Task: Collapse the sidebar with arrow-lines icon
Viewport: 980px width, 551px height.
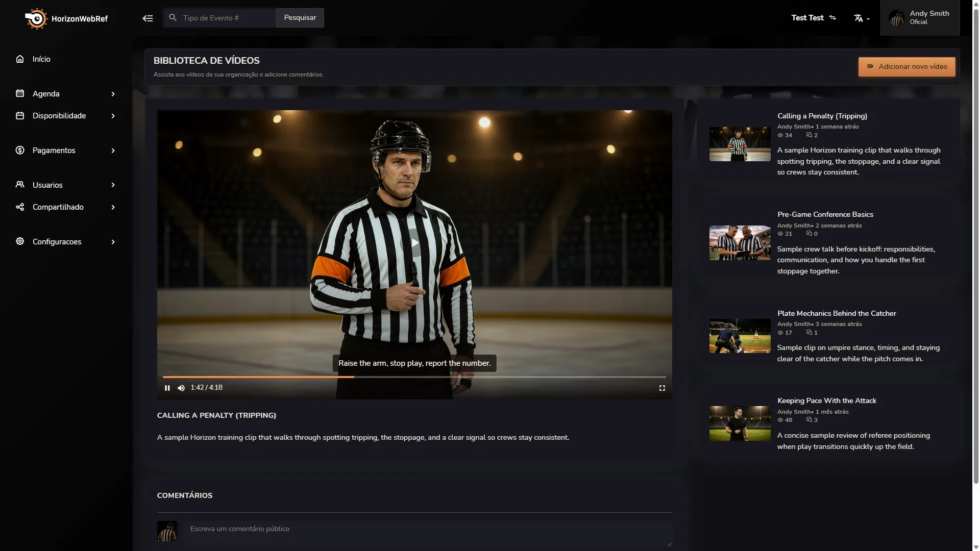Action: point(148,18)
